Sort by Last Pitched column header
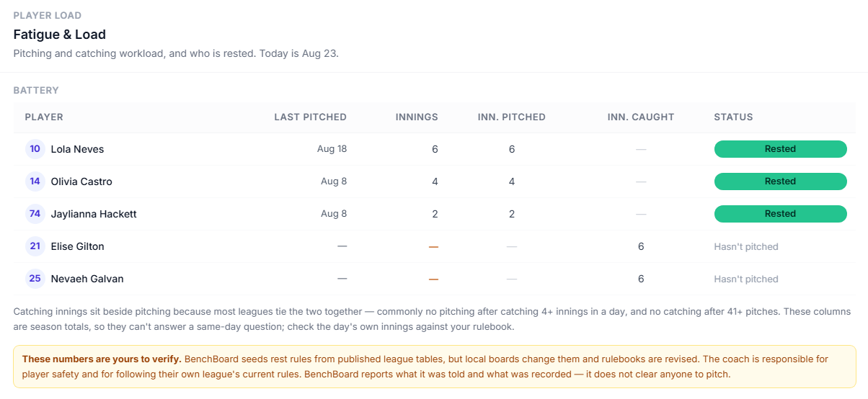868x399 pixels. click(310, 117)
